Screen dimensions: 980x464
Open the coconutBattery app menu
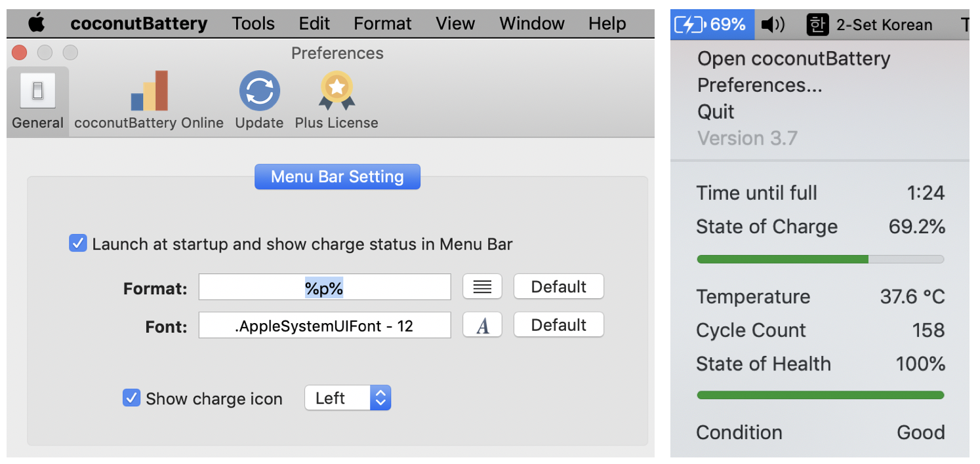pyautogui.click(x=139, y=24)
